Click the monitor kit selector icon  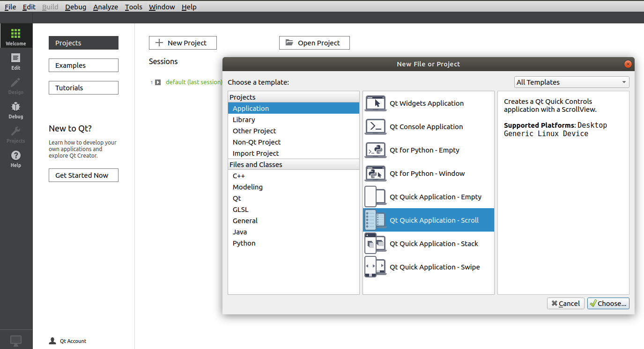point(16,341)
